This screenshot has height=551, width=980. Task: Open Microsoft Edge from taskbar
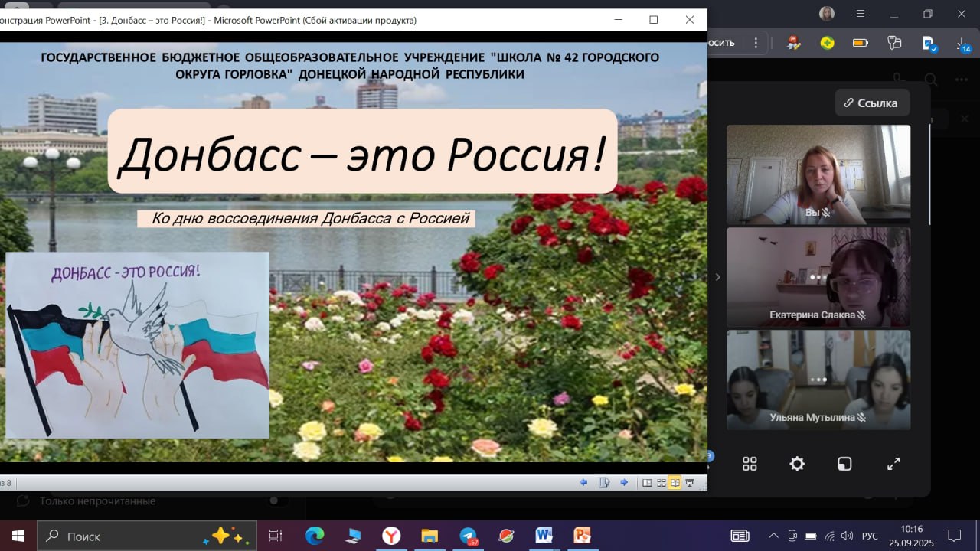tap(315, 536)
